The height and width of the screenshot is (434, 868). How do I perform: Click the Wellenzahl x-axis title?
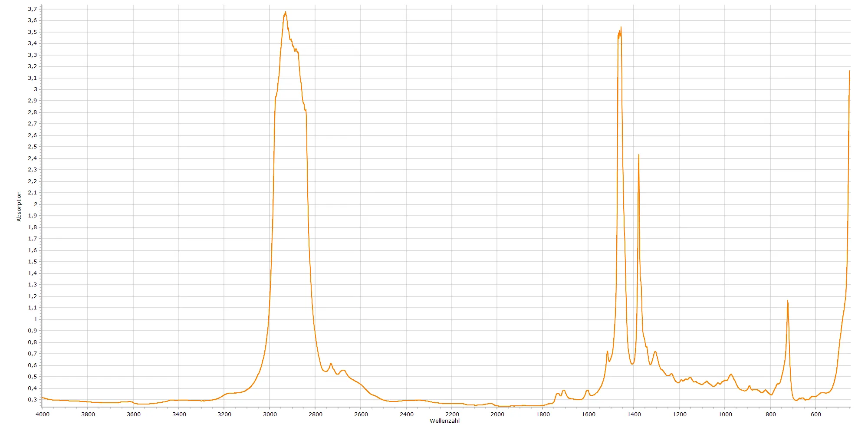[x=444, y=421]
